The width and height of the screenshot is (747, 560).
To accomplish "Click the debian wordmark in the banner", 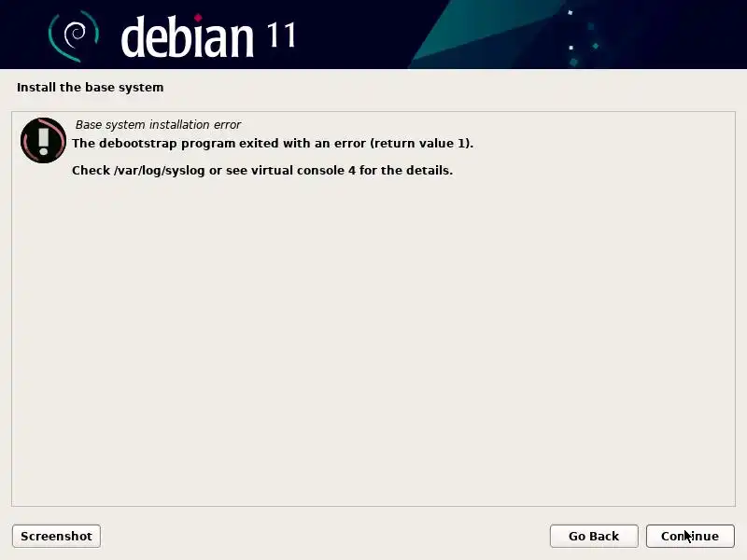I will click(188, 36).
